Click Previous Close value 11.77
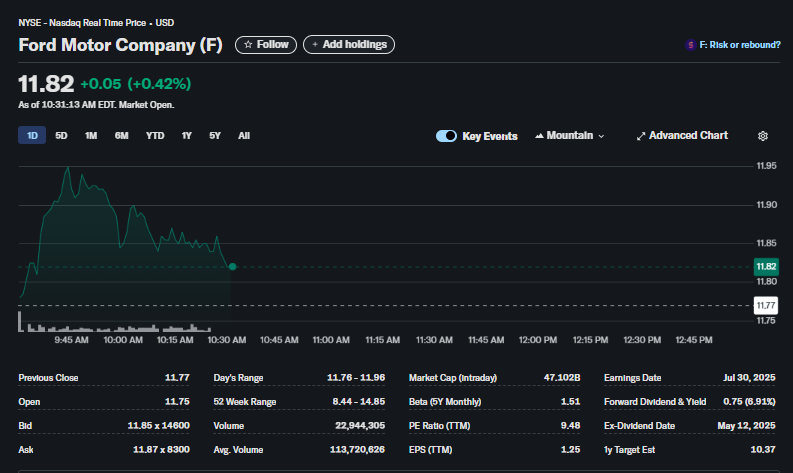 [177, 377]
